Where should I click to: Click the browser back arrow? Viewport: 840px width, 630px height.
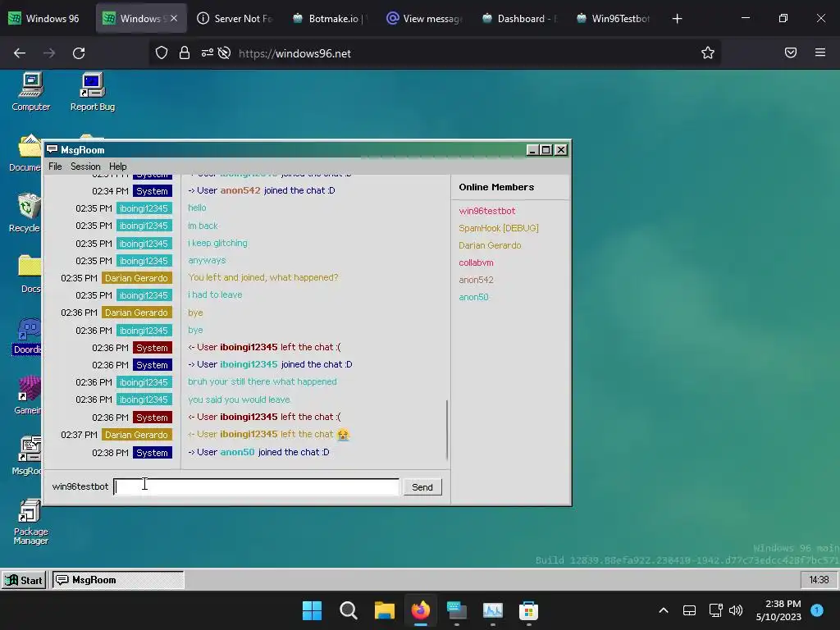[20, 53]
